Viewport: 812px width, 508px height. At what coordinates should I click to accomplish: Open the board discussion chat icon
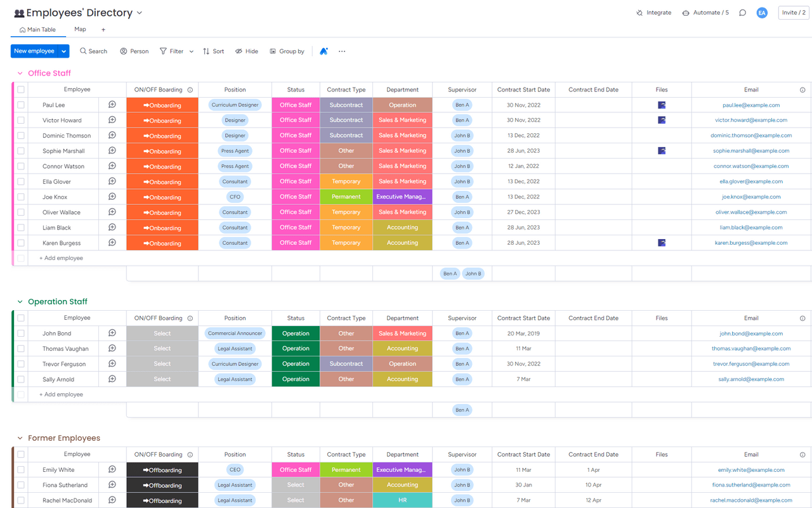742,13
